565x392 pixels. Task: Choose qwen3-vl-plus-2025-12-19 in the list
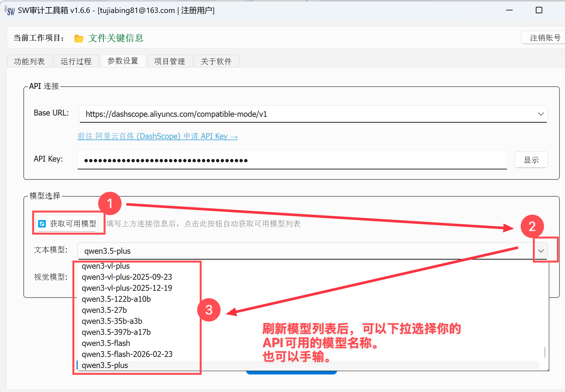pyautogui.click(x=127, y=288)
